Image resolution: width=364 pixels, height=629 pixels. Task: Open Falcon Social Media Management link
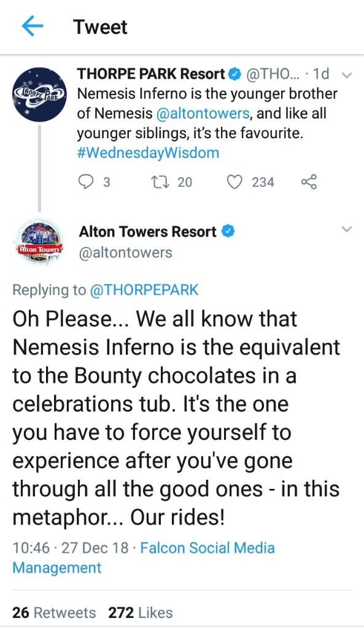point(144,558)
